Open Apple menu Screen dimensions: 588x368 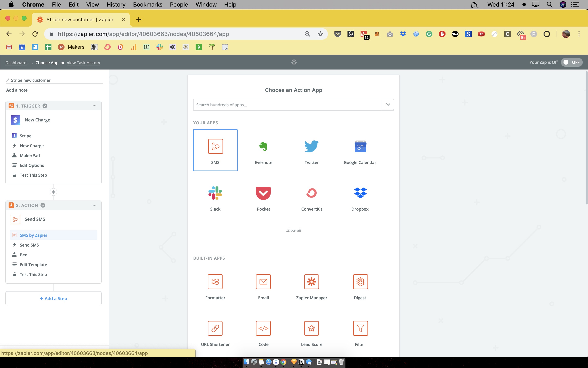(11, 5)
